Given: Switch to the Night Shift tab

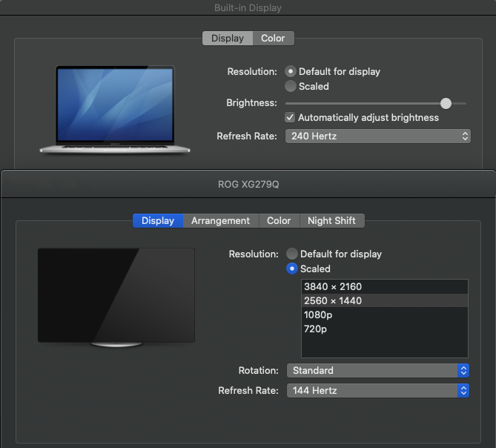Looking at the screenshot, I should pyautogui.click(x=331, y=220).
